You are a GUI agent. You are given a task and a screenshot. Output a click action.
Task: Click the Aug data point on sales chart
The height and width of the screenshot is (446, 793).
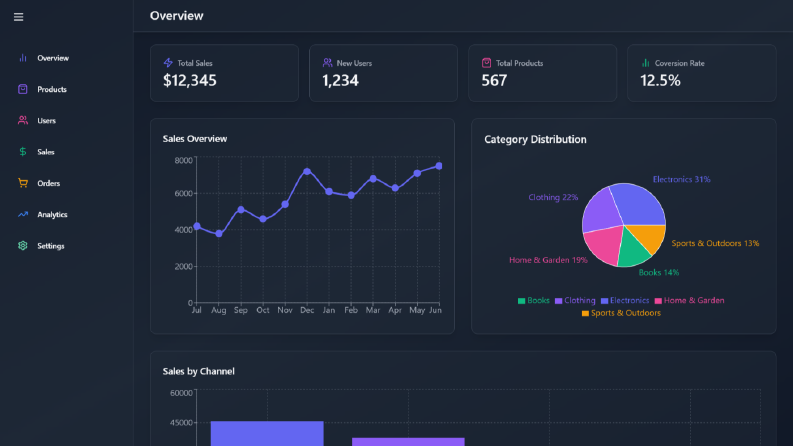pyautogui.click(x=219, y=234)
